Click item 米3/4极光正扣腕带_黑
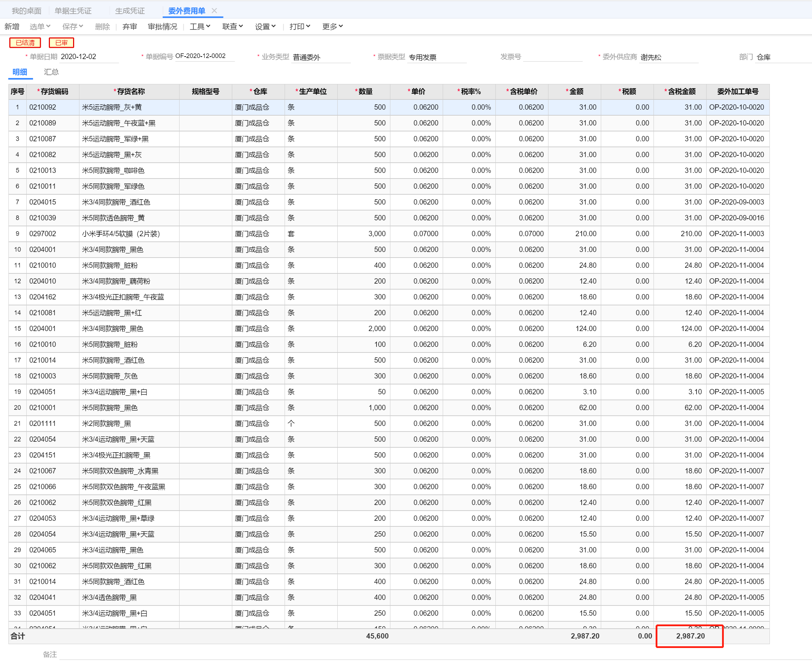 coord(116,455)
